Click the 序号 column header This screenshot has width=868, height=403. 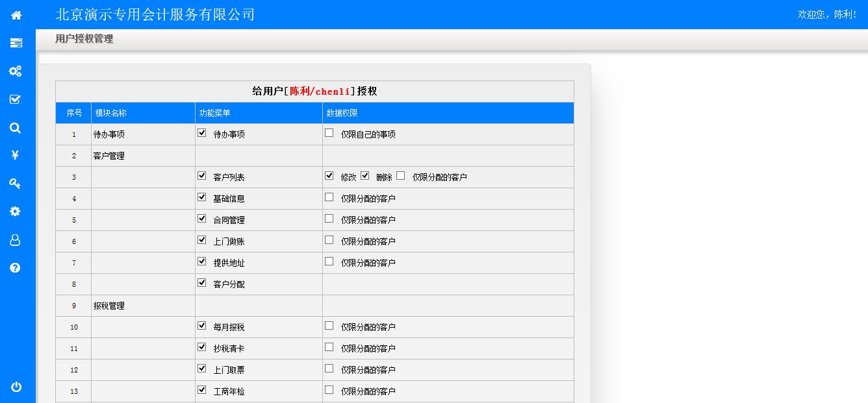click(73, 113)
